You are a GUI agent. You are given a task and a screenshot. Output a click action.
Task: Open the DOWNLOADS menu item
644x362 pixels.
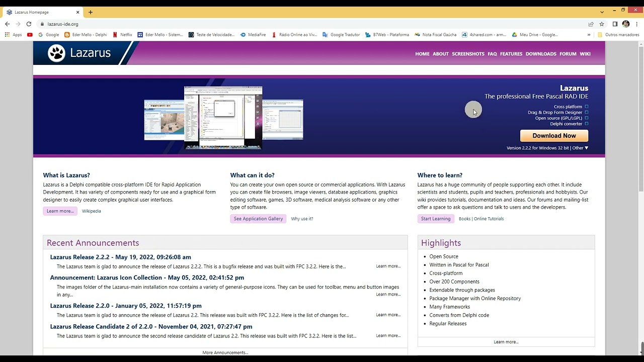tap(541, 54)
